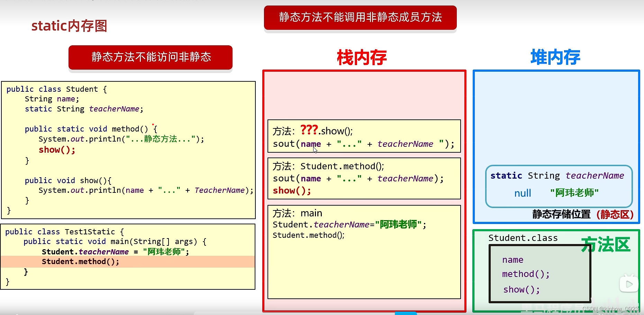Click Student.teacherName = "阿玮老师"; in the code panel
The image size is (644, 315).
pos(116,252)
